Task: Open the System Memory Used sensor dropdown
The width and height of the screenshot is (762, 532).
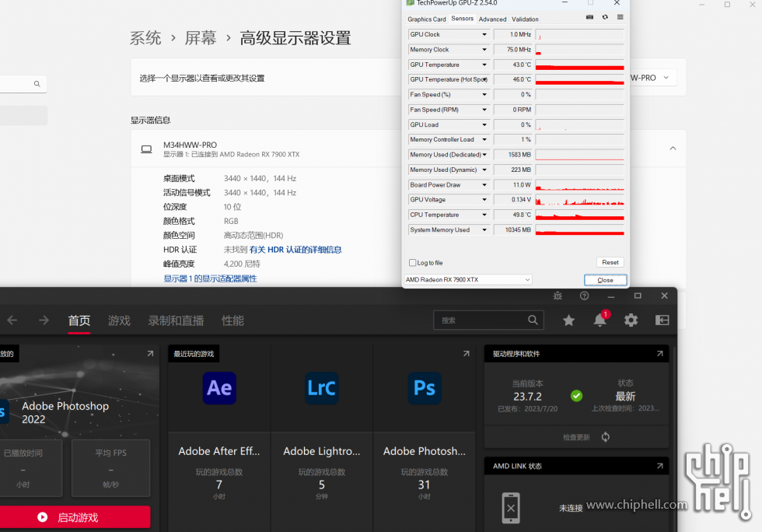Action: [x=484, y=230]
